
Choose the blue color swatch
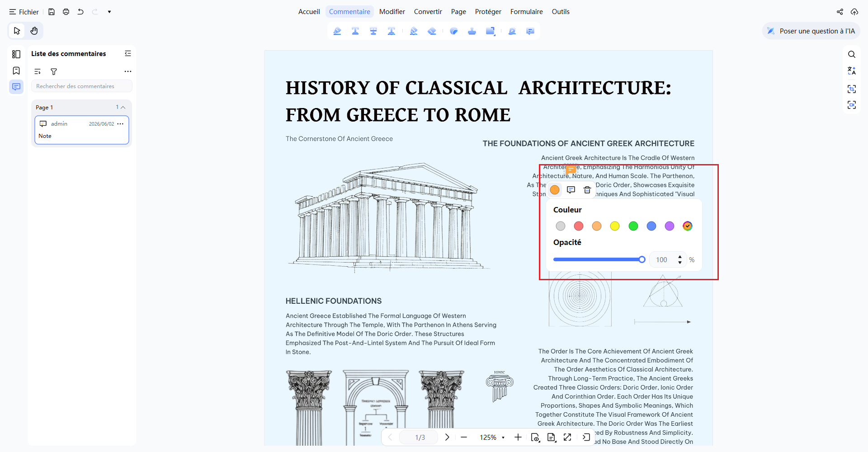tap(651, 226)
